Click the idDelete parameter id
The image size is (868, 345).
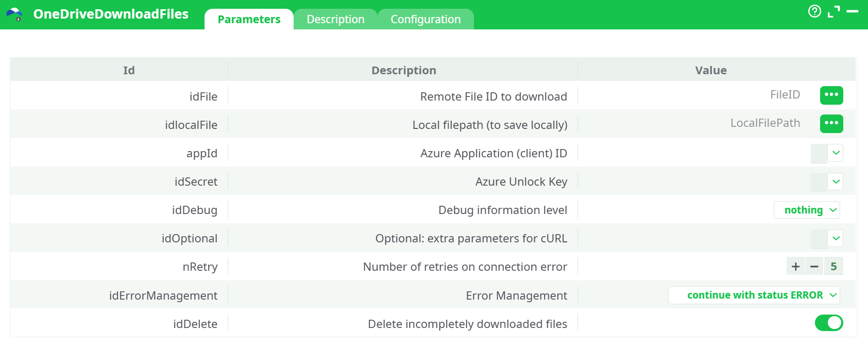(195, 324)
